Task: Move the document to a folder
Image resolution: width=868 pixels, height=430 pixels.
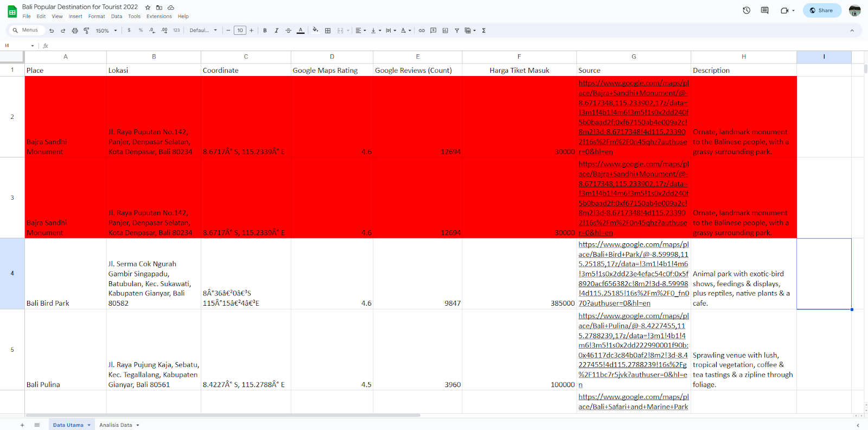Action: click(x=159, y=8)
